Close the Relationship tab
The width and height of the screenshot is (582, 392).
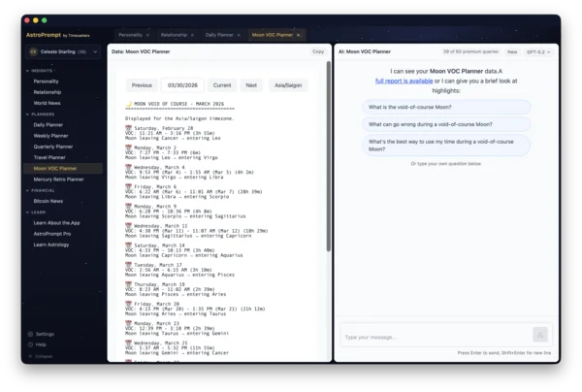(x=192, y=35)
